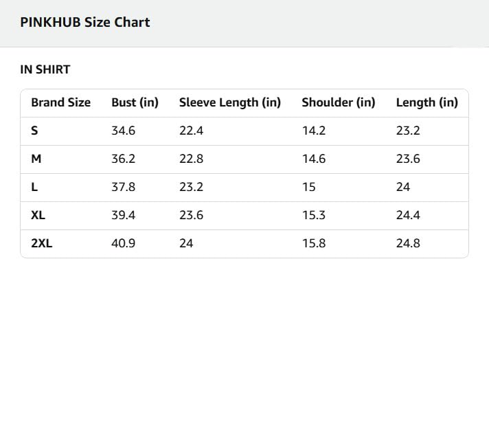
Task: Click the 39.4 bust value for XL
Action: coord(123,215)
